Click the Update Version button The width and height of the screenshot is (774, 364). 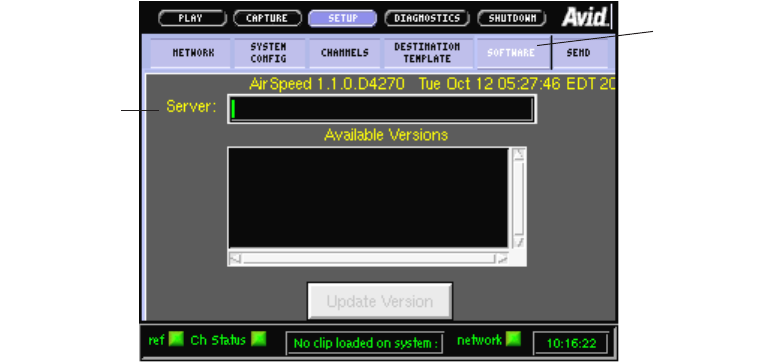tap(380, 301)
